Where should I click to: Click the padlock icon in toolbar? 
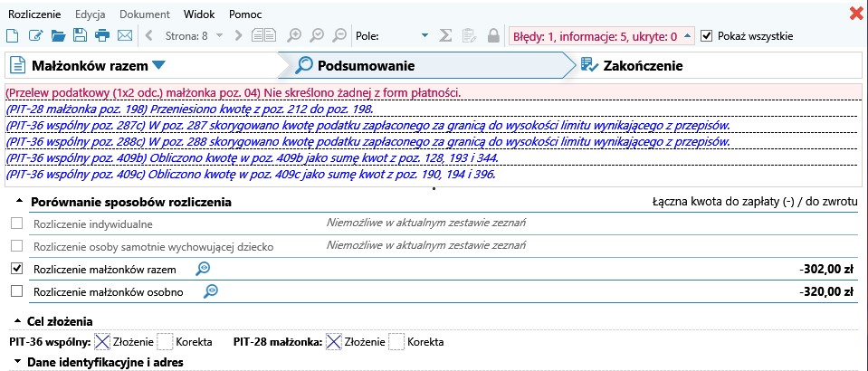[493, 36]
